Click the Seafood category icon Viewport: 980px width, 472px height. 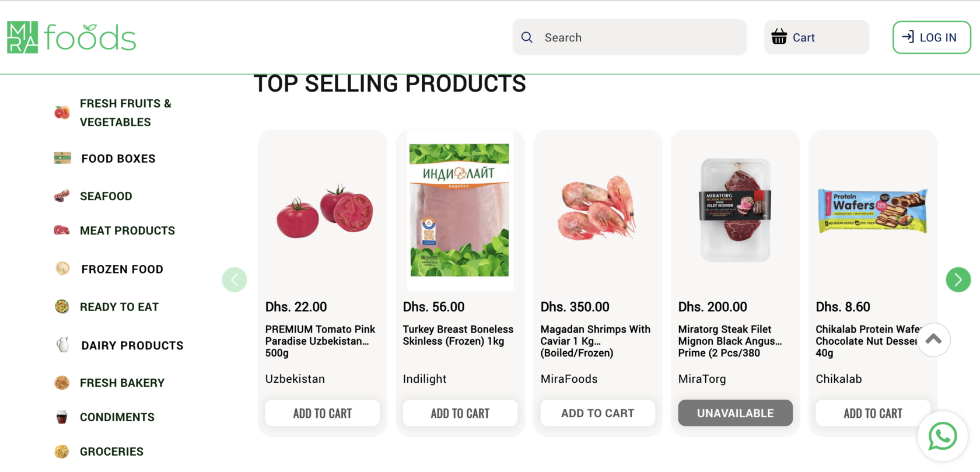click(62, 196)
